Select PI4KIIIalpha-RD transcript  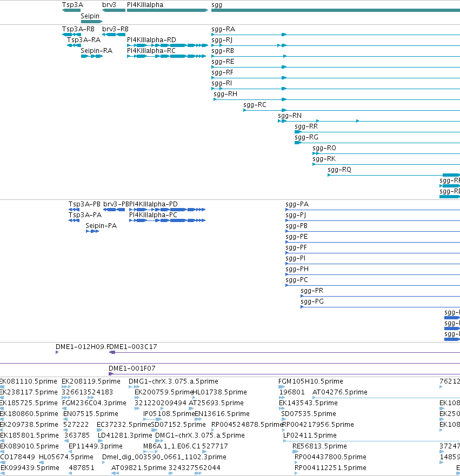168,45
